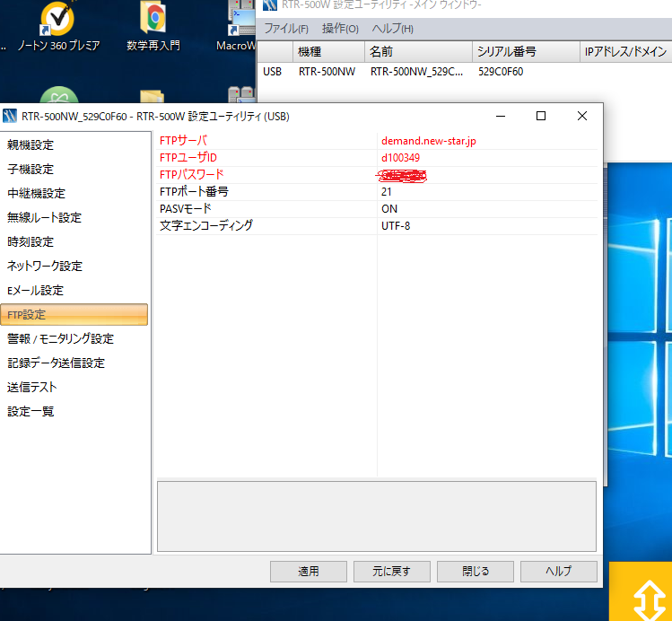The image size is (672, 621).
Task: Maximize the RTR-500NW_529C0F60 settings window
Action: [541, 116]
